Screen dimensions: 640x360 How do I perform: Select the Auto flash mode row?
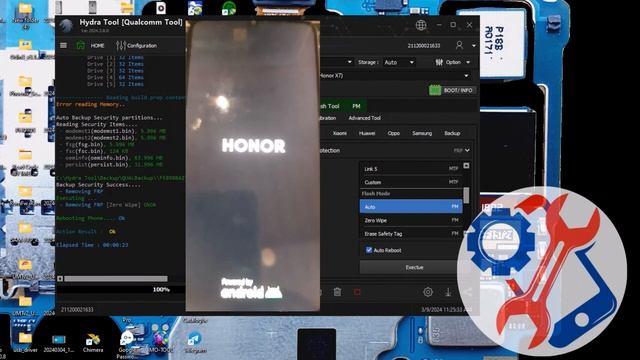tap(411, 207)
